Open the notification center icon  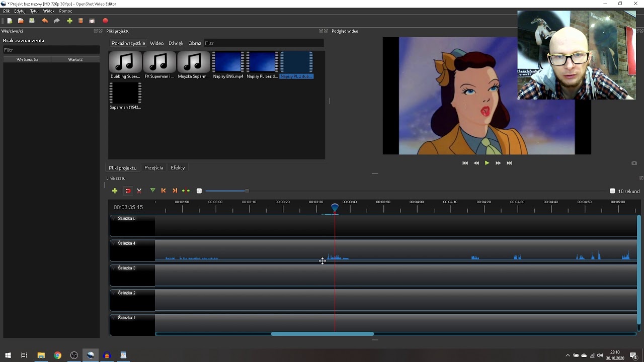tap(633, 355)
